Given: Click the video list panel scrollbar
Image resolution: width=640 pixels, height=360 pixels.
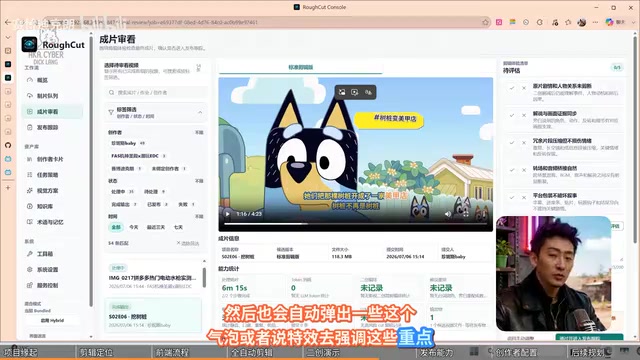Looking at the screenshot, I should tap(204, 278).
